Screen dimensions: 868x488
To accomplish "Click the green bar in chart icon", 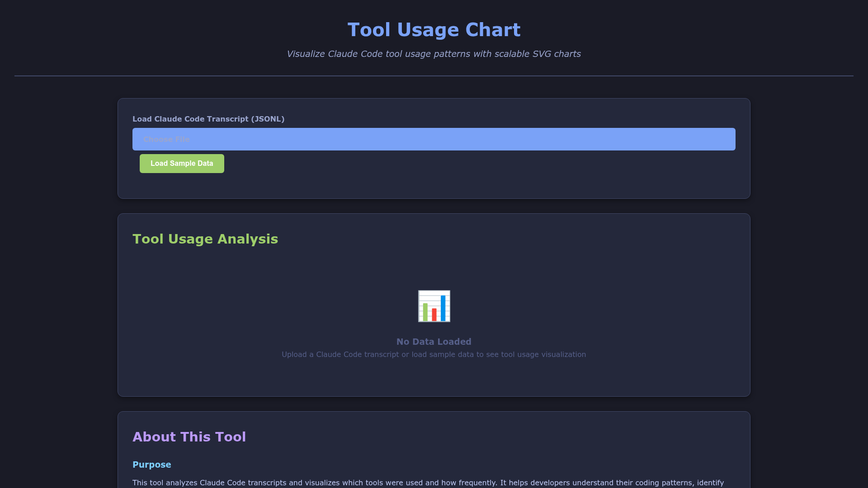I will click(x=425, y=312).
